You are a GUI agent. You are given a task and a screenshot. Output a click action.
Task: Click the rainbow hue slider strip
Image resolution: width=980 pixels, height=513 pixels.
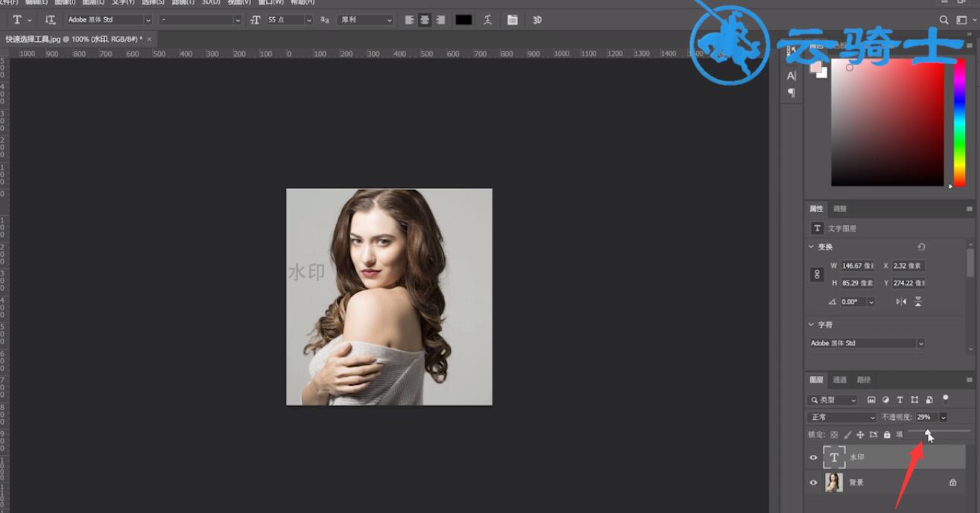[x=959, y=123]
